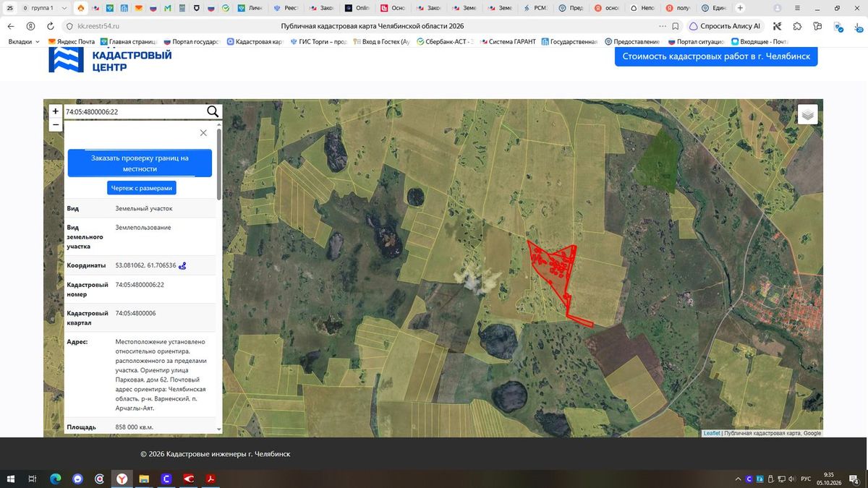Go back to the previous page
The width and height of the screenshot is (868, 488).
(x=11, y=26)
